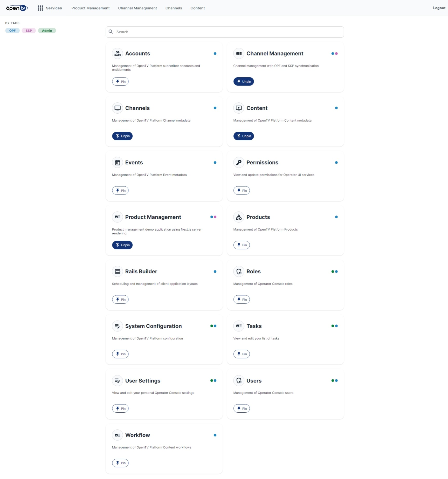Click the Events calendar icon
448x479 pixels.
118,163
